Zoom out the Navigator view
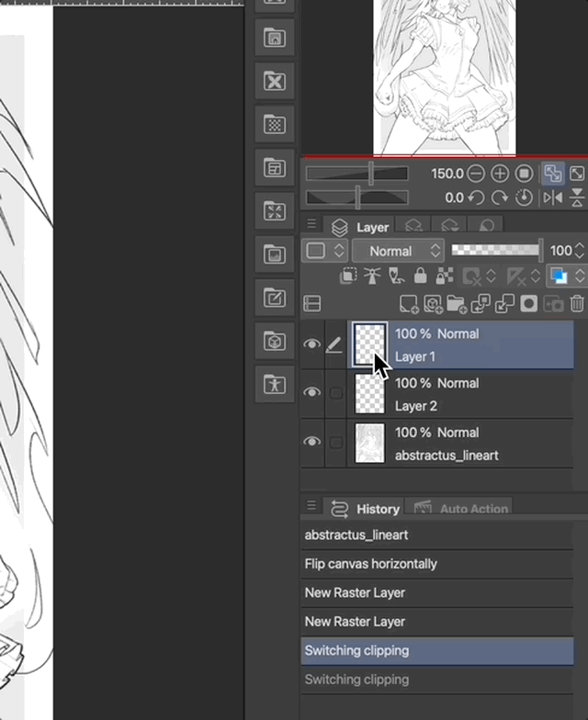 [476, 174]
